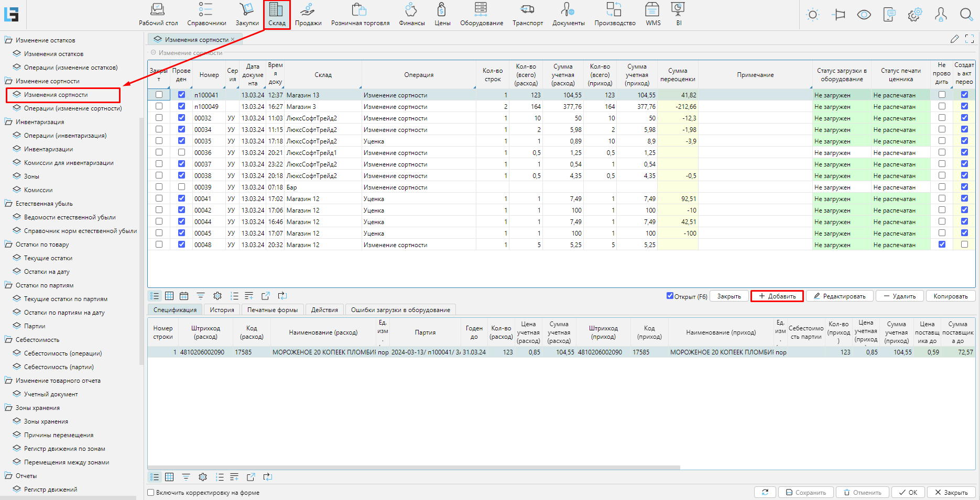Select Текущие остатки in the sidebar
Image resolution: width=980 pixels, height=500 pixels.
(x=48, y=258)
